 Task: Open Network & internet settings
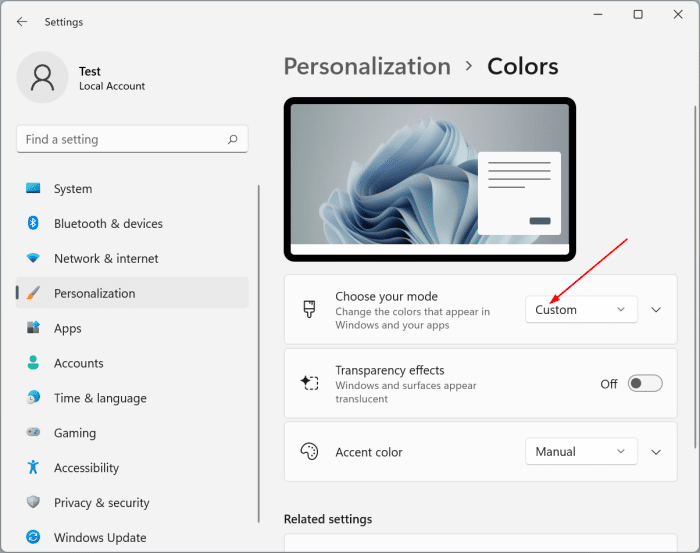click(132, 258)
